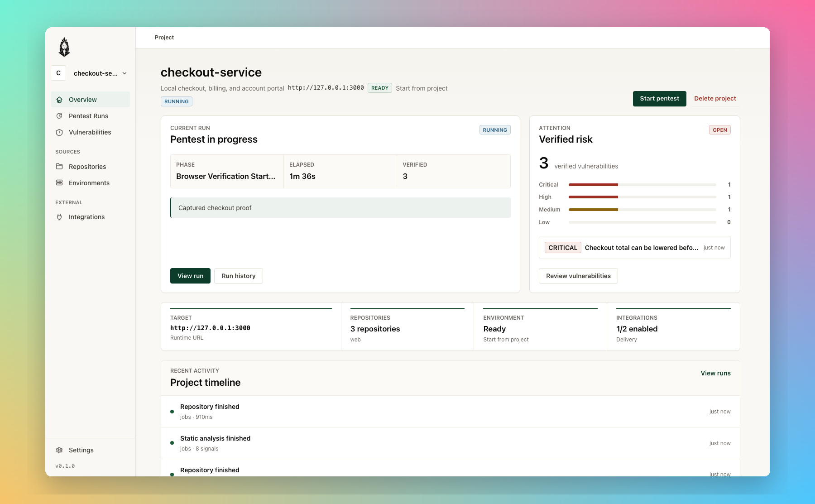
Task: Click RUNNING badge under project description
Action: click(x=177, y=101)
